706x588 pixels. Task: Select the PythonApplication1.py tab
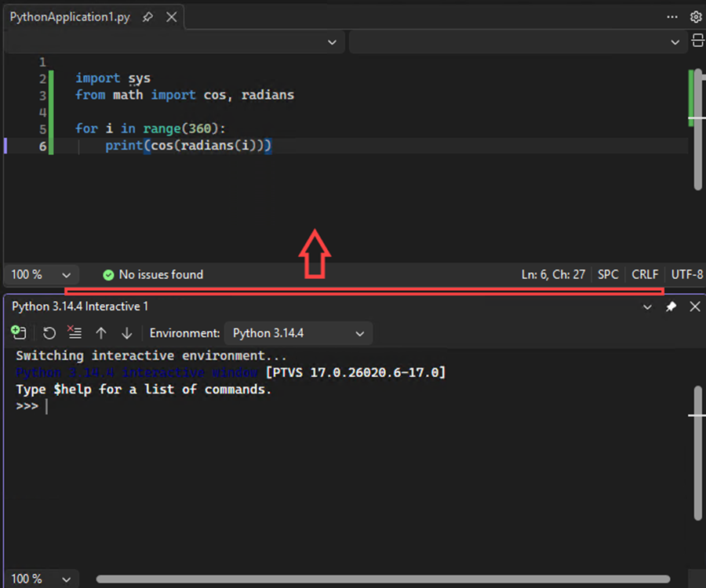(x=69, y=16)
